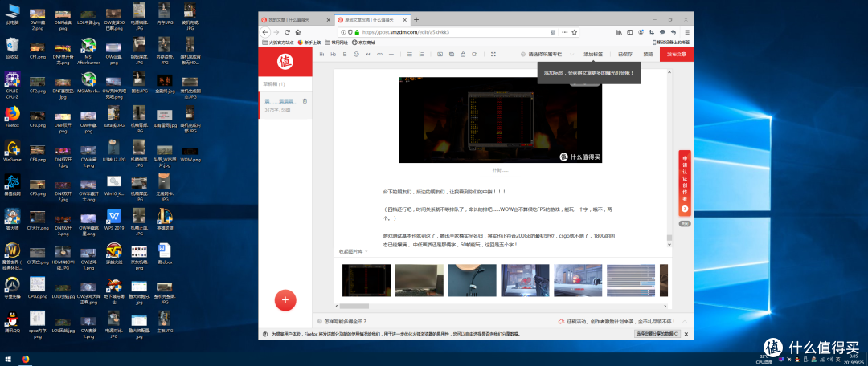Open the column selection dropdown 请选择所属专栏

tap(548, 55)
